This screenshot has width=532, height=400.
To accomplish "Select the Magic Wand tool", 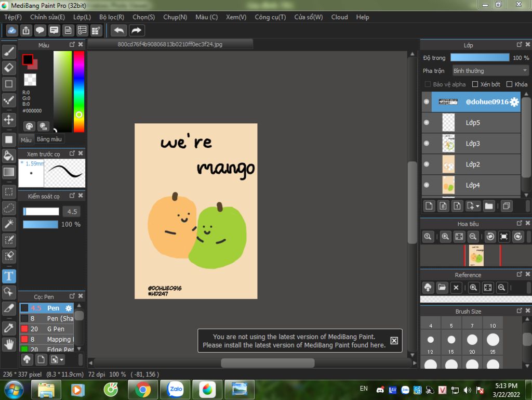I will (x=9, y=224).
